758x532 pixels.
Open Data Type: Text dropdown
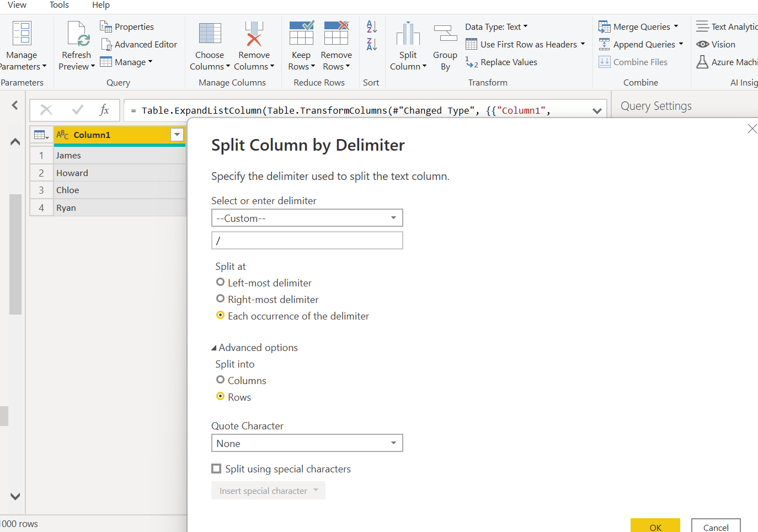(x=496, y=26)
